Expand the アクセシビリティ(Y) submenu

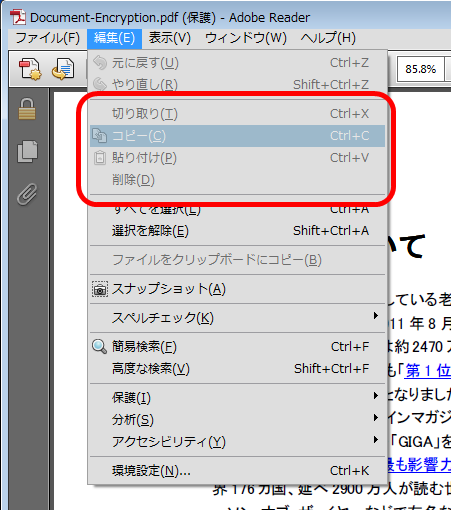point(237,442)
